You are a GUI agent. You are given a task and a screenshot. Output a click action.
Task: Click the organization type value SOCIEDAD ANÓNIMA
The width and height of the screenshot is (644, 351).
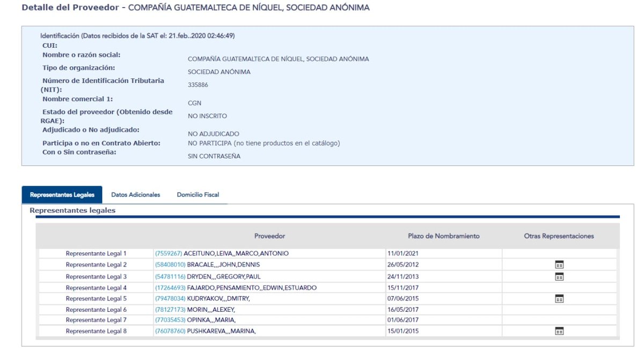coord(219,72)
